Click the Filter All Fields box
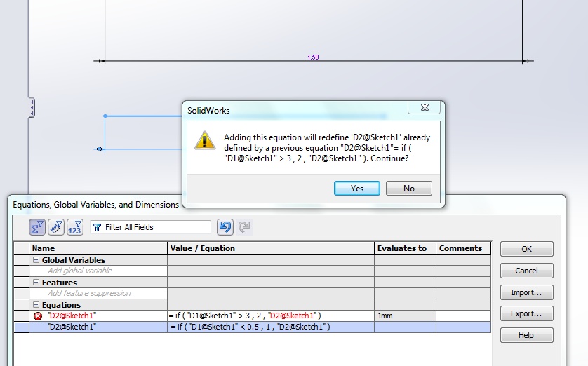Image resolution: width=588 pixels, height=366 pixels. pyautogui.click(x=150, y=227)
